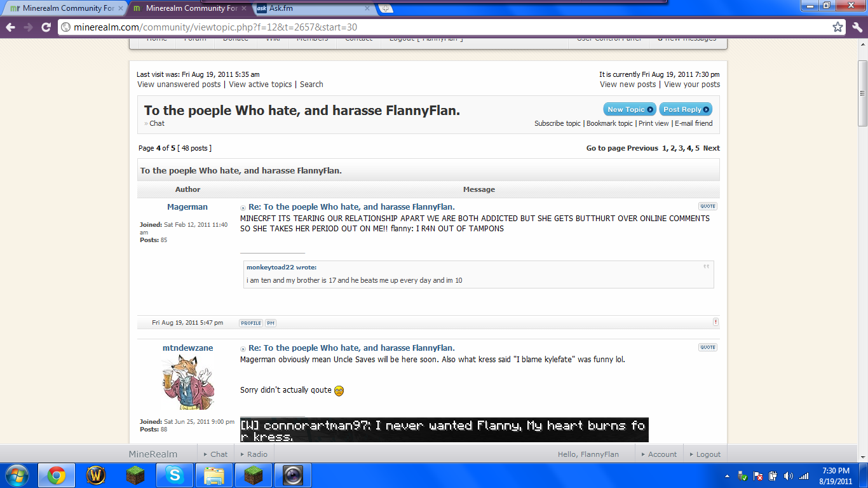Report Magerman's post via the red exclamation icon
Screen dimensions: 868x488
pyautogui.click(x=716, y=323)
